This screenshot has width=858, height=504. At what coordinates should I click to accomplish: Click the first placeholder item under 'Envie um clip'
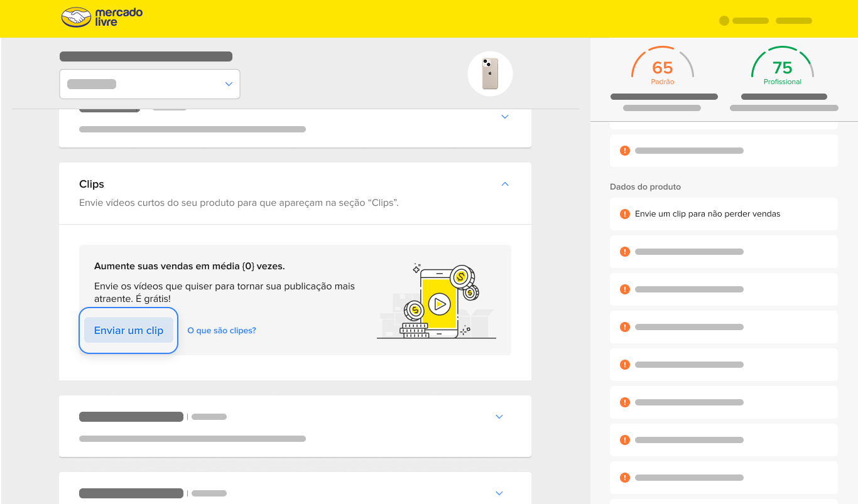point(724,252)
